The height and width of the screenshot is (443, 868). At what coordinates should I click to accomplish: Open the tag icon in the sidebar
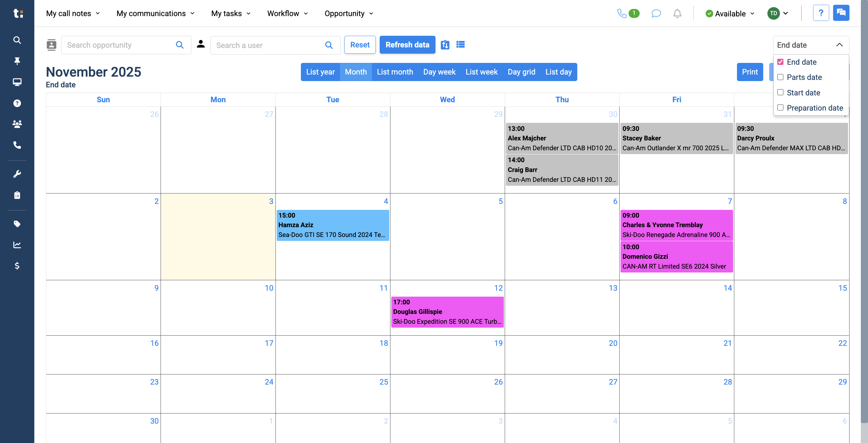[x=17, y=224]
